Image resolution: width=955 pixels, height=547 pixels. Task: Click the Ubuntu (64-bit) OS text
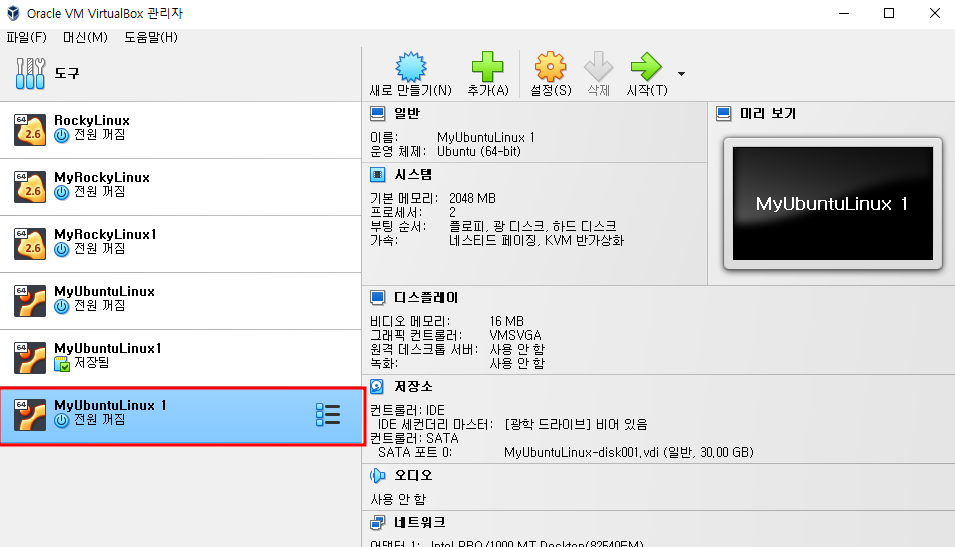click(479, 151)
